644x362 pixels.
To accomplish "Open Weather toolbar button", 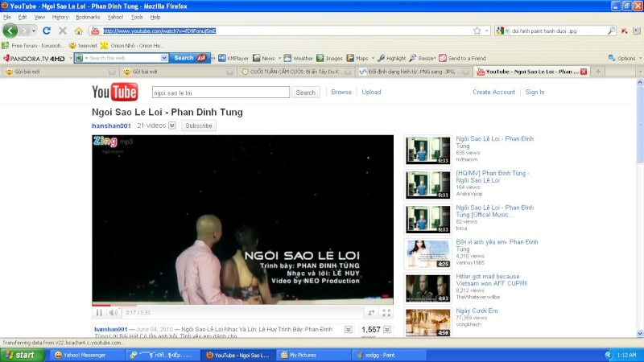I will pyautogui.click(x=298, y=58).
